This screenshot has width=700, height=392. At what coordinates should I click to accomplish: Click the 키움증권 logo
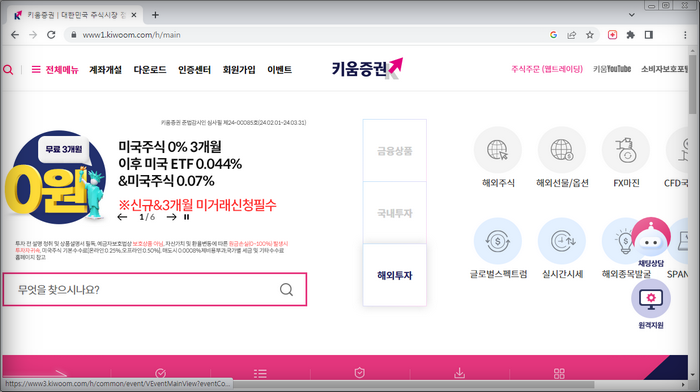[367, 68]
